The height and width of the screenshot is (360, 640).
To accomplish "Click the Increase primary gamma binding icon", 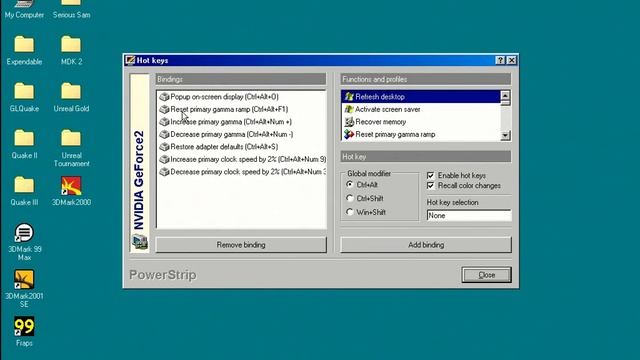I will pyautogui.click(x=164, y=122).
